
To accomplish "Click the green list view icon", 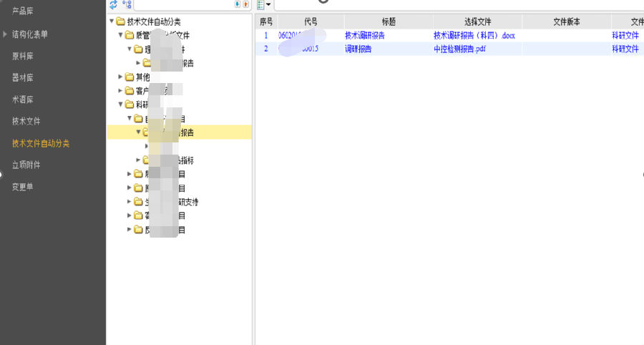I will pyautogui.click(x=260, y=4).
